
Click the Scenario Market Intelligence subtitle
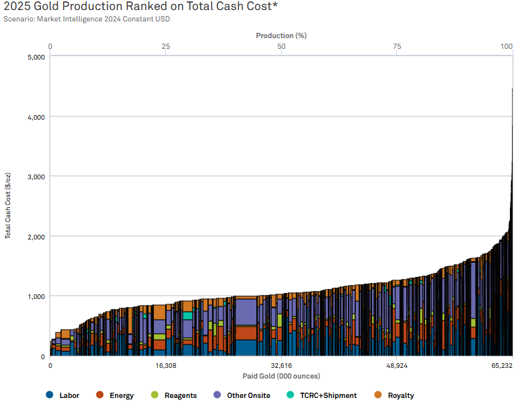click(x=87, y=19)
